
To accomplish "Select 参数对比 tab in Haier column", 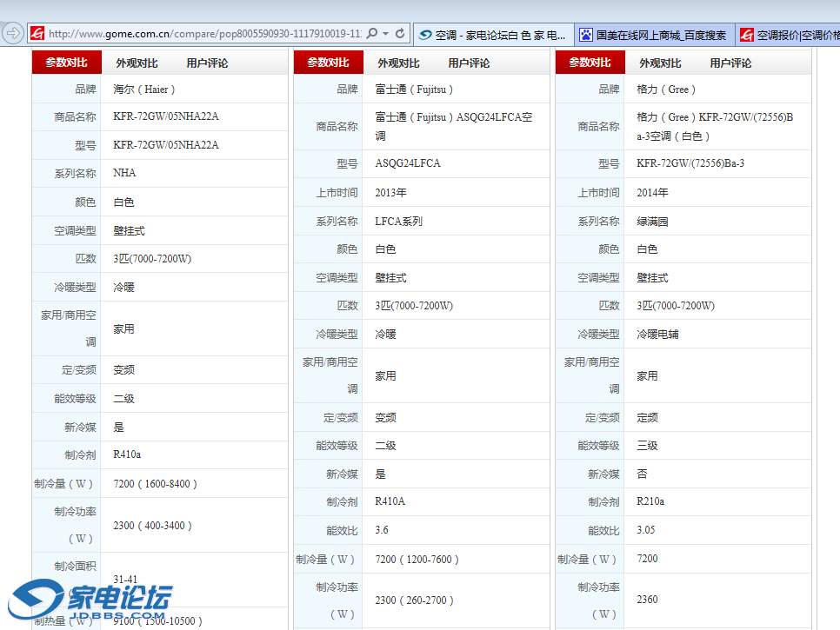I will pyautogui.click(x=66, y=63).
